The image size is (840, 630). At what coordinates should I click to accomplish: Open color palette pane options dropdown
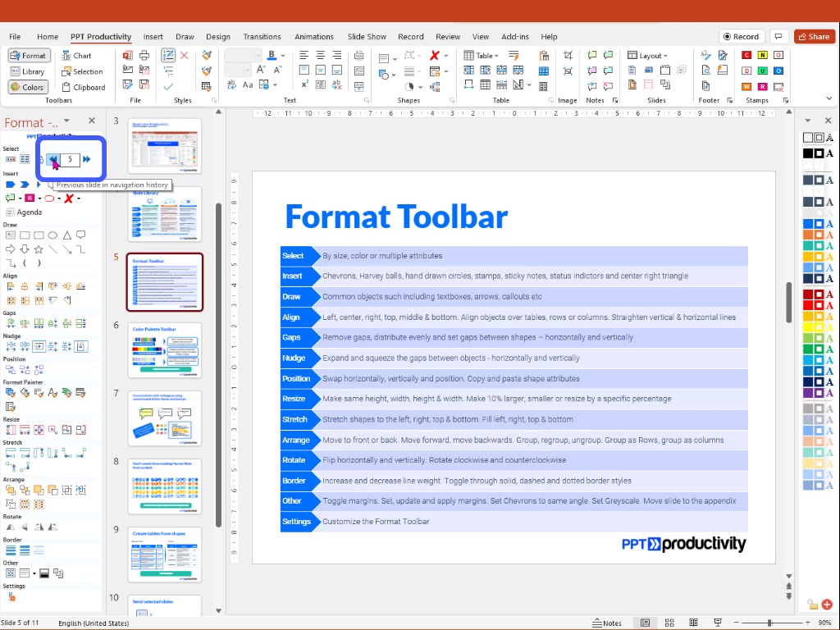[808, 121]
